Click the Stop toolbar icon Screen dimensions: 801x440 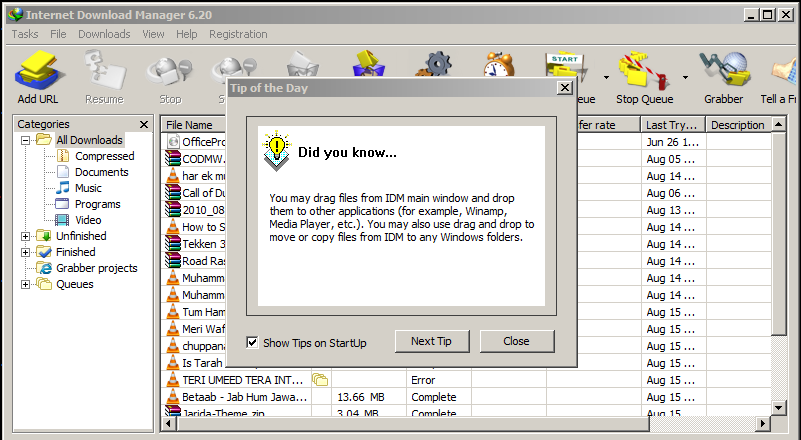pos(170,72)
